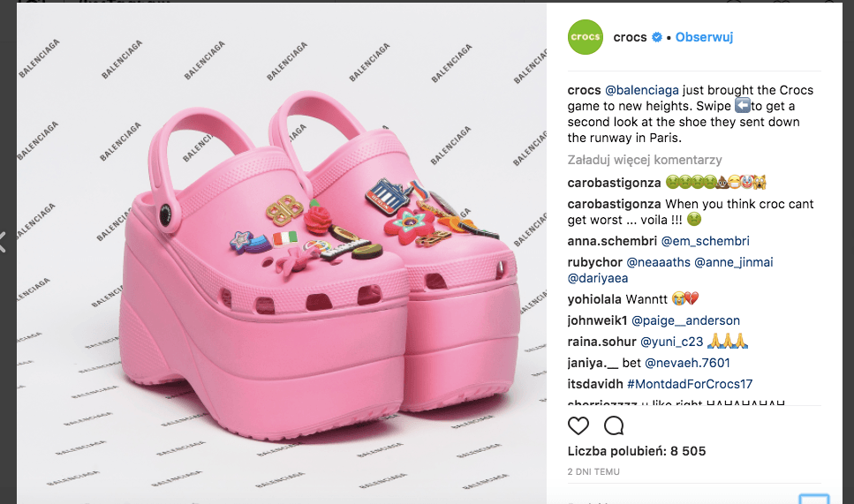854x504 pixels.
Task: Open the @balenciaga mention in the caption
Action: point(641,90)
